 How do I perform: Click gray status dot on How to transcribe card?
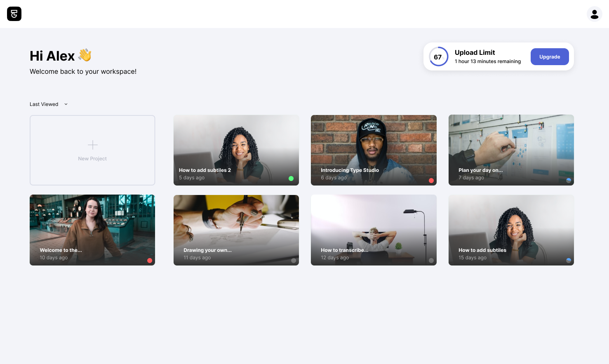click(431, 261)
